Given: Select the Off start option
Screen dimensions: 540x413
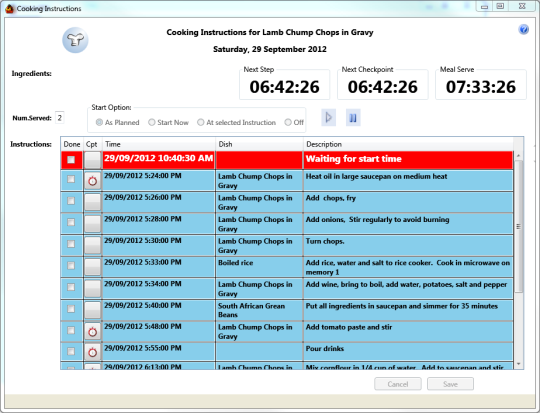Looking at the screenshot, I should [x=294, y=122].
